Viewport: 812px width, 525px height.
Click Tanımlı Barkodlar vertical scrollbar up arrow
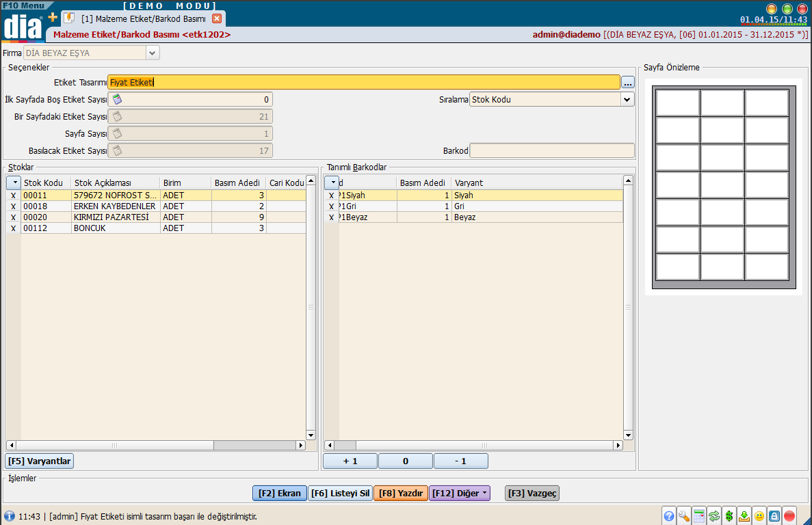tap(628, 180)
